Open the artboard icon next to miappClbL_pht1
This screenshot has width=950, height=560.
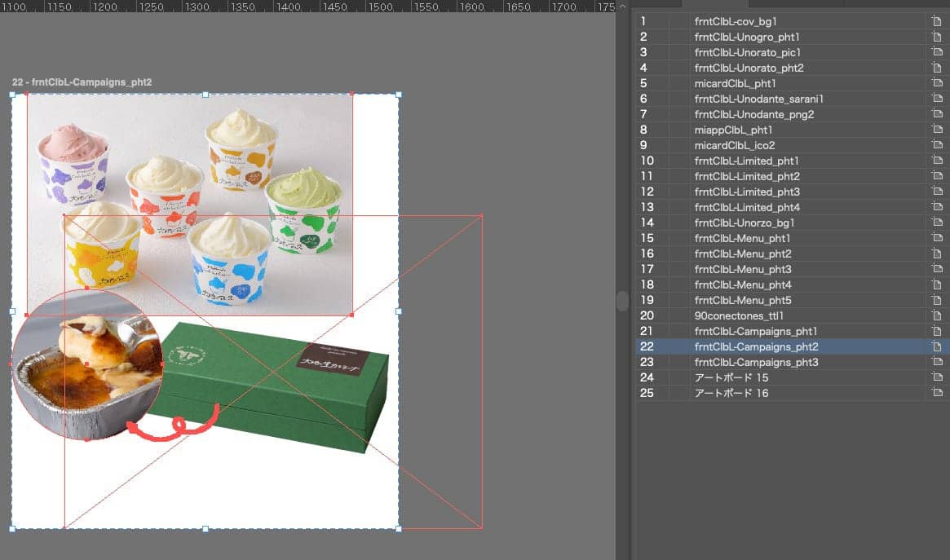pos(937,130)
